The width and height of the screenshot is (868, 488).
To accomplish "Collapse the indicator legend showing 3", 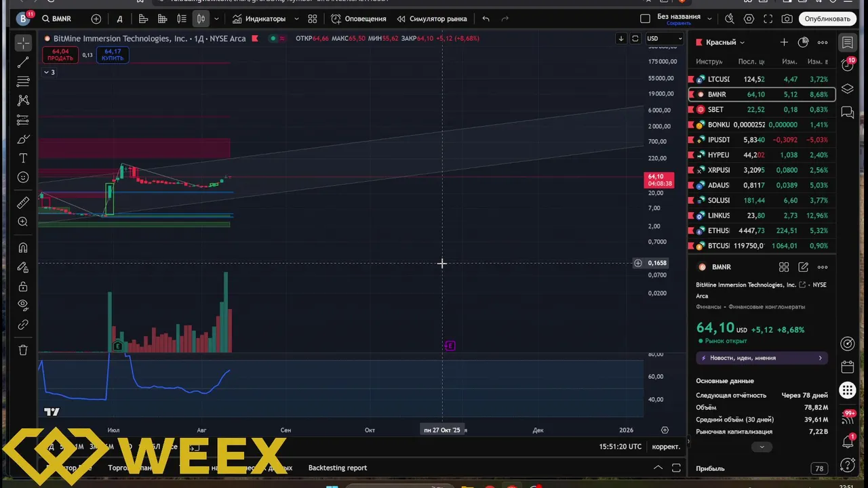I will tap(50, 73).
